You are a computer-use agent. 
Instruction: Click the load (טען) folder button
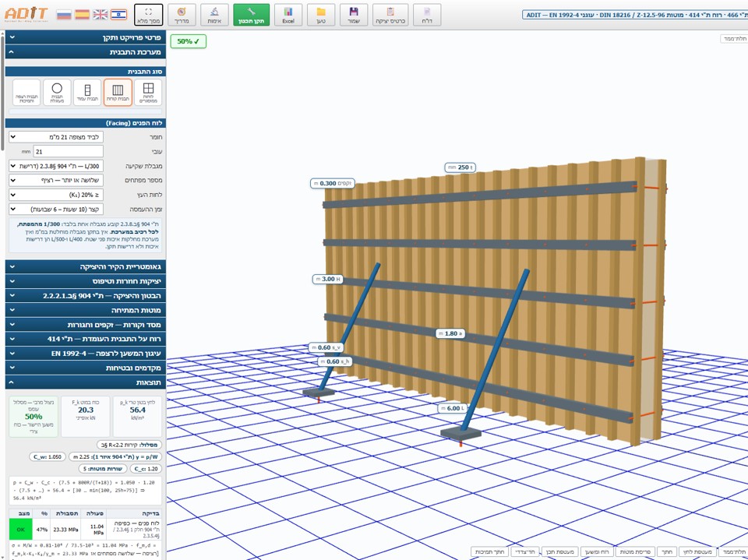coord(321,15)
